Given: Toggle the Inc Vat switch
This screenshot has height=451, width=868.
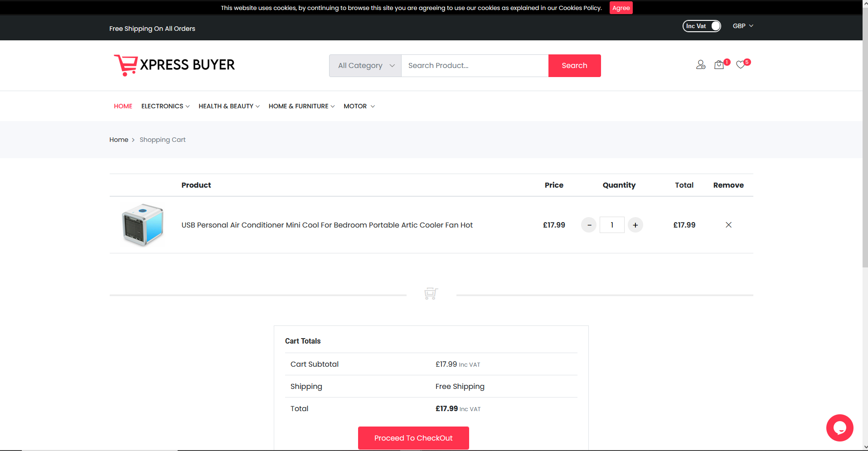Looking at the screenshot, I should (702, 26).
